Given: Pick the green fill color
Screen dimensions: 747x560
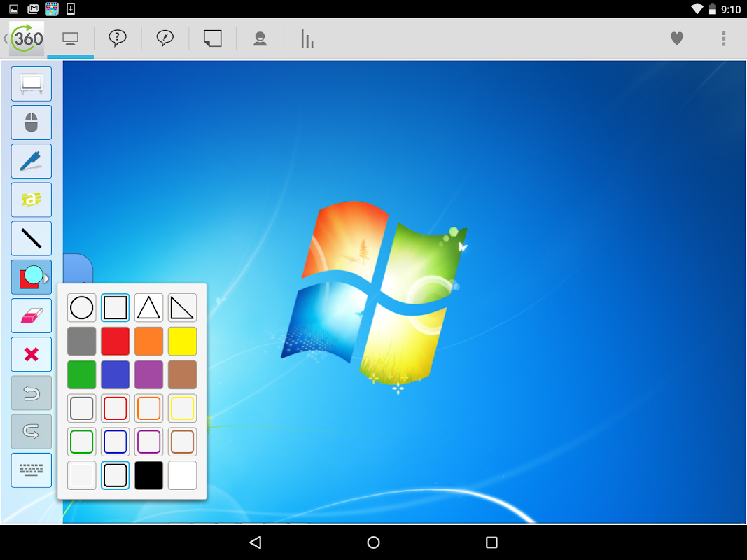Looking at the screenshot, I should pos(81,374).
